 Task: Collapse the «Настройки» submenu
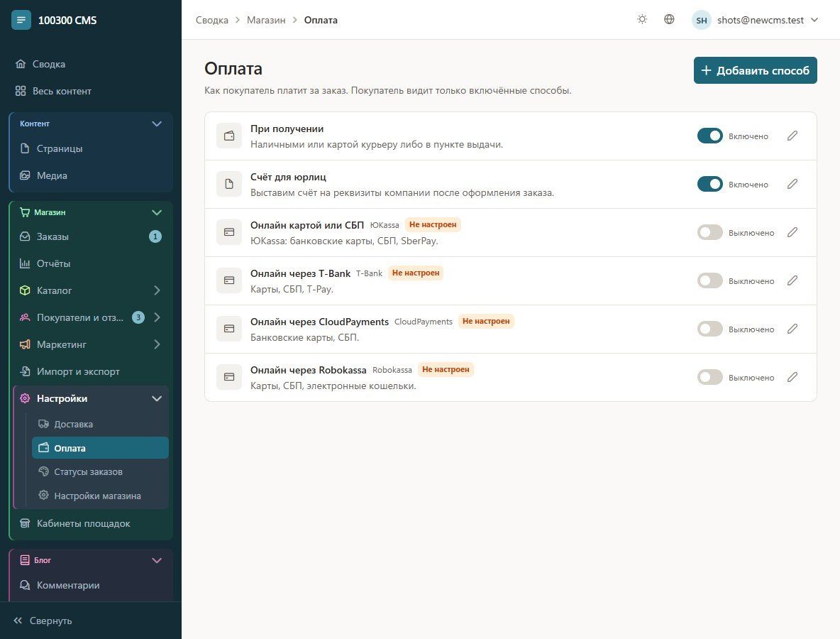[156, 398]
